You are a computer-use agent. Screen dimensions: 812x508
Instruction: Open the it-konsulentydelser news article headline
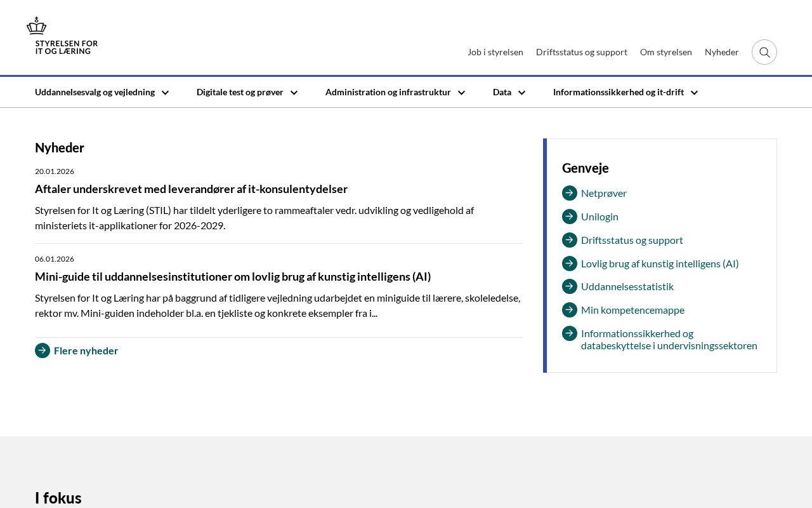191,189
